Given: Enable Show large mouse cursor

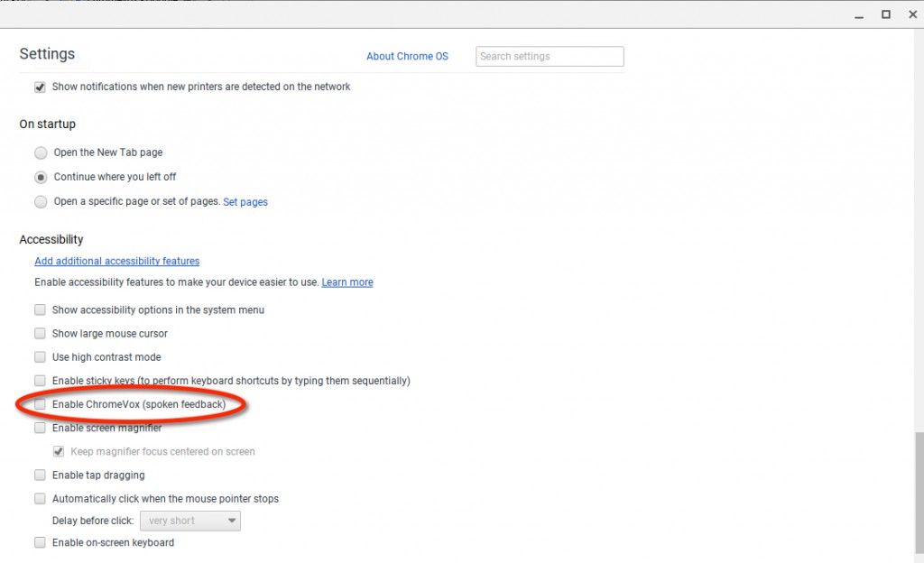Looking at the screenshot, I should (40, 333).
